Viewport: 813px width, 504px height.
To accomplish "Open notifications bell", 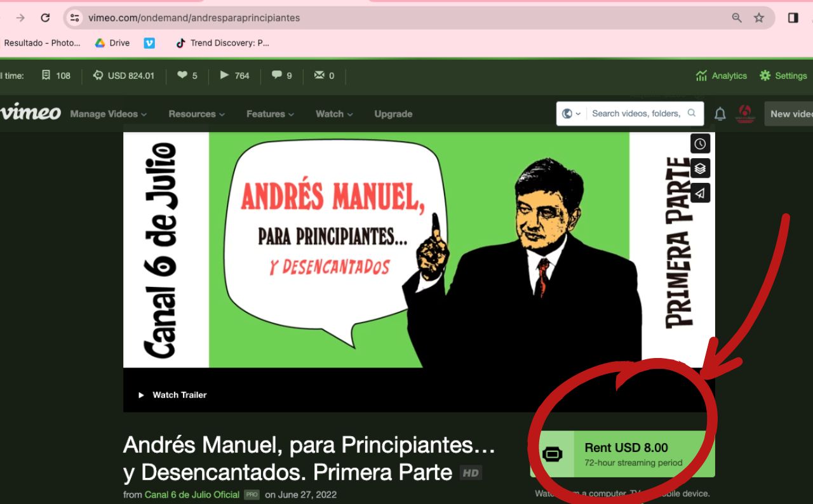I will point(720,114).
